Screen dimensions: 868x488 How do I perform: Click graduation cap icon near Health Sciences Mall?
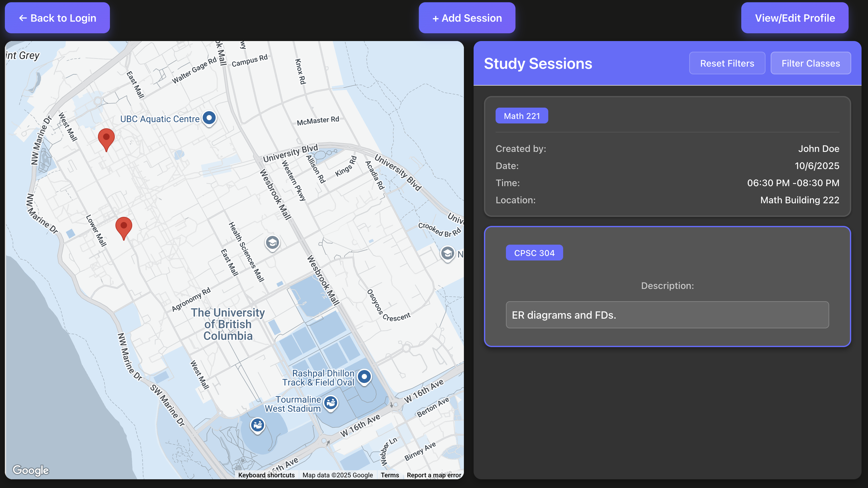click(x=272, y=242)
